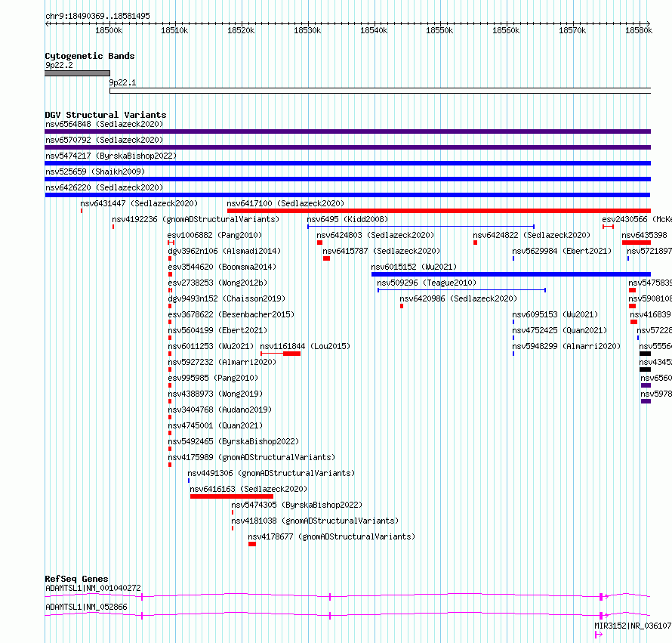Select nsv5492465 (ByrskaBishop2022) label
This screenshot has height=643, width=672.
point(233,441)
